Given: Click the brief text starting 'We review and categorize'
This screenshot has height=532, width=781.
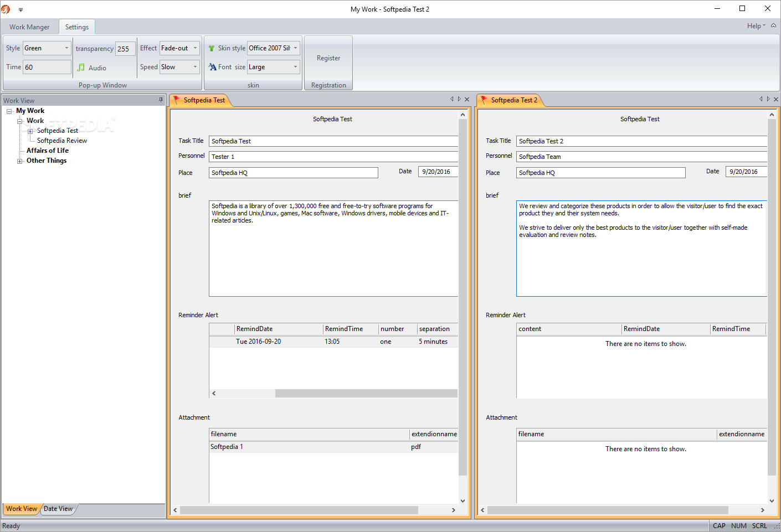Looking at the screenshot, I should coord(641,220).
